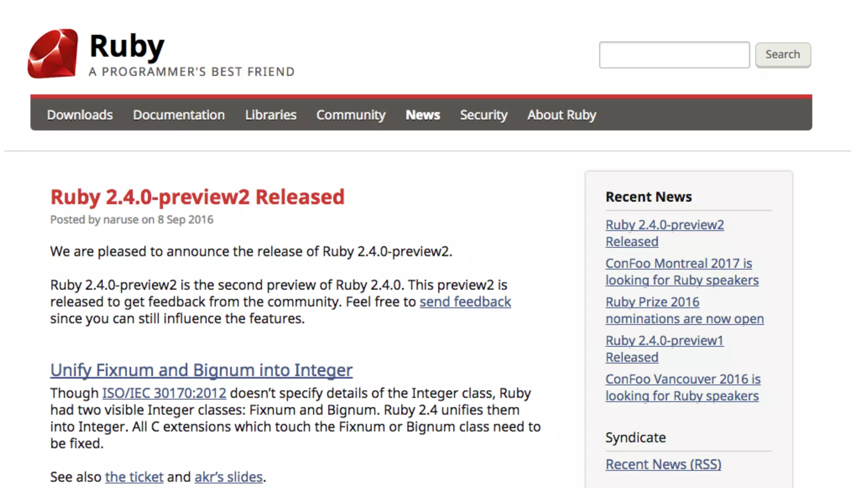
Task: Follow the send feedback link
Action: pyautogui.click(x=465, y=302)
